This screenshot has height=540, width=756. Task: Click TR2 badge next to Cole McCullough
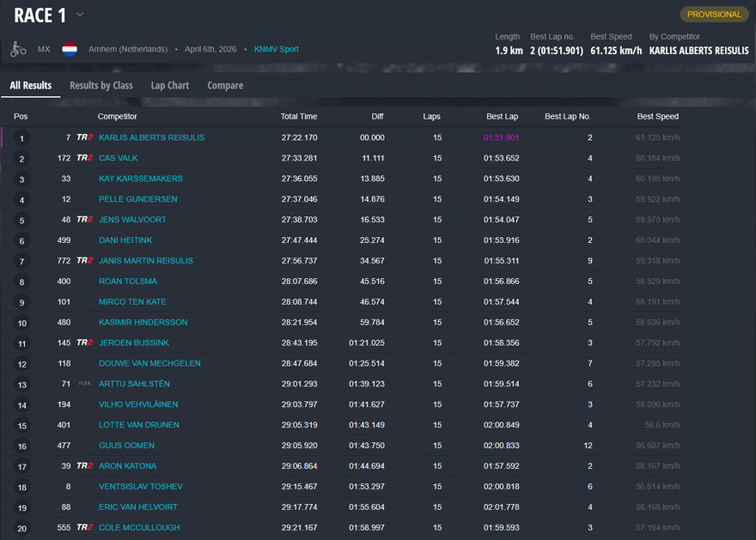[x=84, y=528]
